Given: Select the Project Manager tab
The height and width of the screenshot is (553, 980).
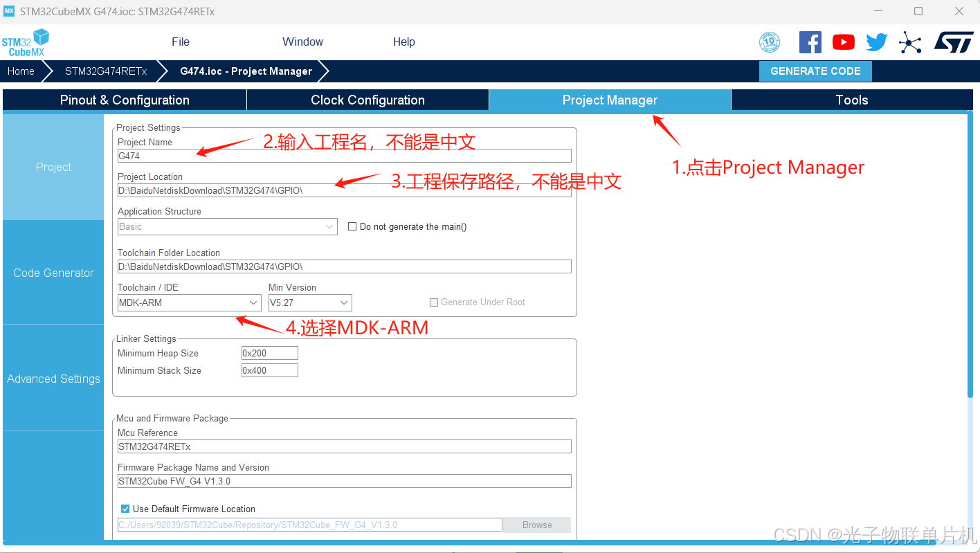Looking at the screenshot, I should coord(610,100).
